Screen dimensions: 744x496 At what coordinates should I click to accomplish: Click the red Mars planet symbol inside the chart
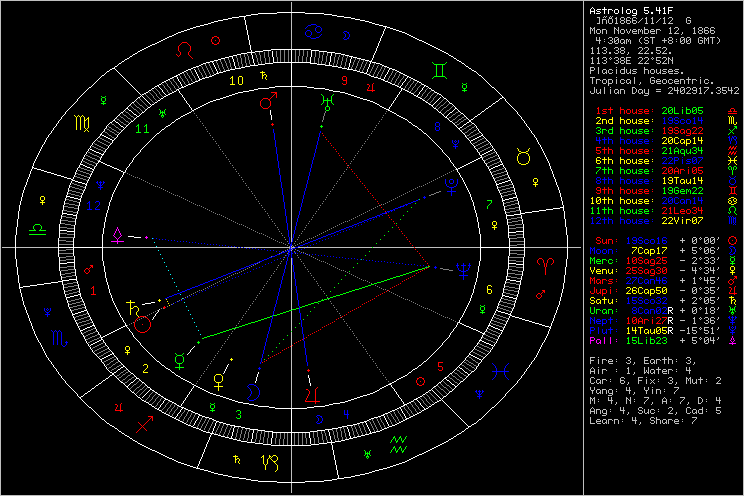click(x=267, y=102)
